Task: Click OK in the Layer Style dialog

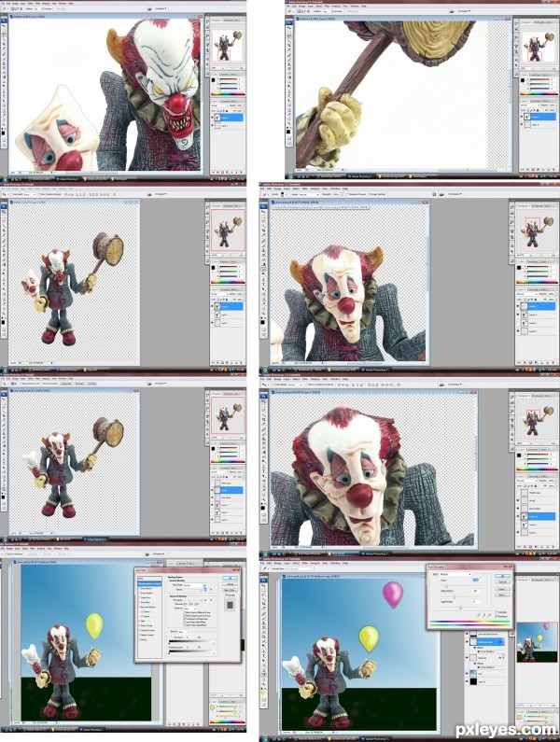Action: pyautogui.click(x=230, y=579)
